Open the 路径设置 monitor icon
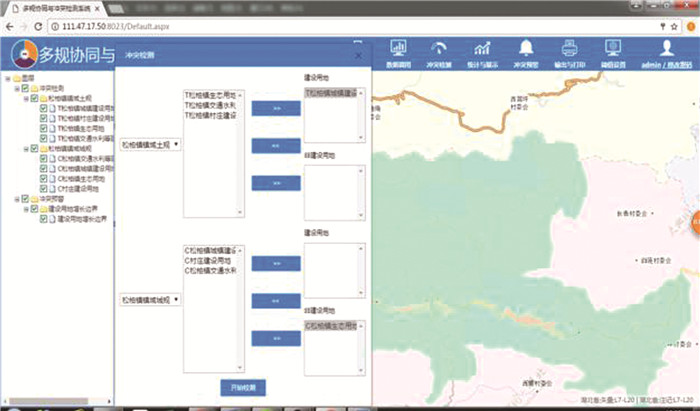Screen dimensions: 700x411 click(x=612, y=49)
